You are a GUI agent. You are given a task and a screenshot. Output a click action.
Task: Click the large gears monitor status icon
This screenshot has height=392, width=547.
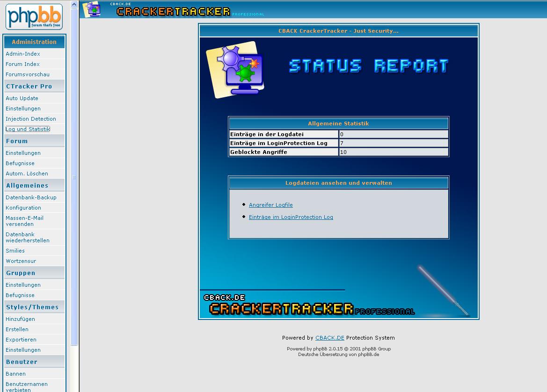235,70
